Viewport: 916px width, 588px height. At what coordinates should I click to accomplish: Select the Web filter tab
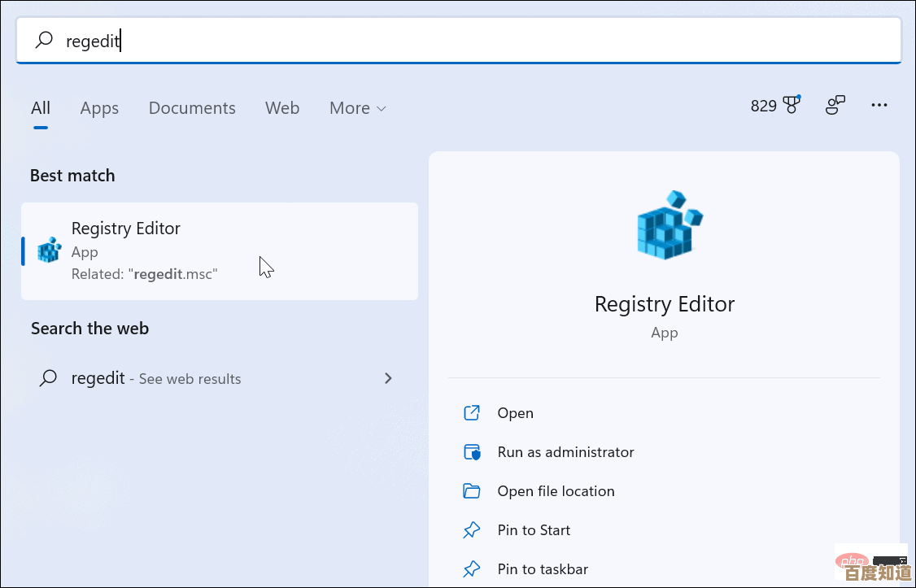pyautogui.click(x=282, y=108)
